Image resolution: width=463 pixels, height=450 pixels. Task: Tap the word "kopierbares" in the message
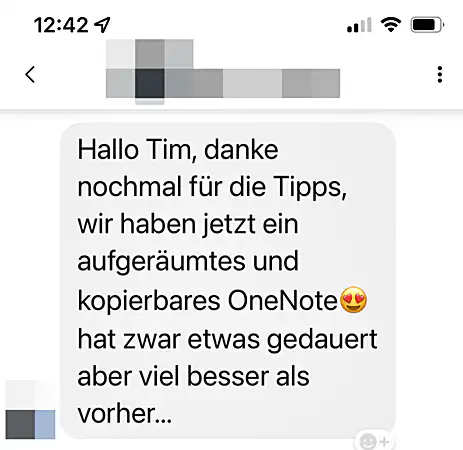[149, 301]
